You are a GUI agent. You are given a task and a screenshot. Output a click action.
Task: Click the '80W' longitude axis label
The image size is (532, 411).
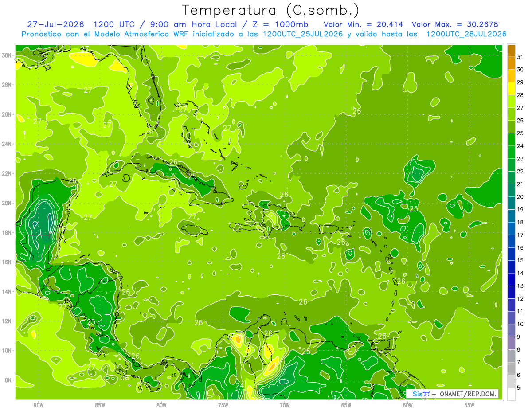[x=161, y=405]
